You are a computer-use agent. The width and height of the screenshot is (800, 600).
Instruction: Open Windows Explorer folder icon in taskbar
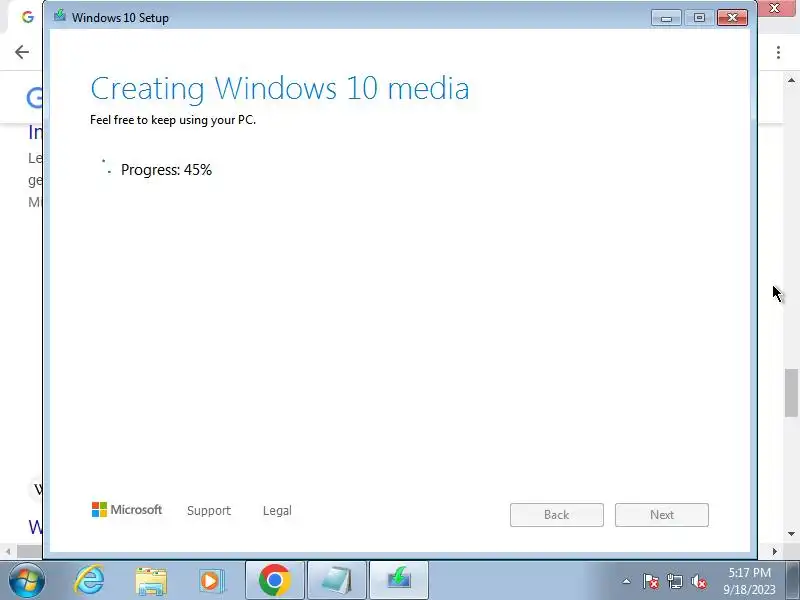tap(151, 581)
